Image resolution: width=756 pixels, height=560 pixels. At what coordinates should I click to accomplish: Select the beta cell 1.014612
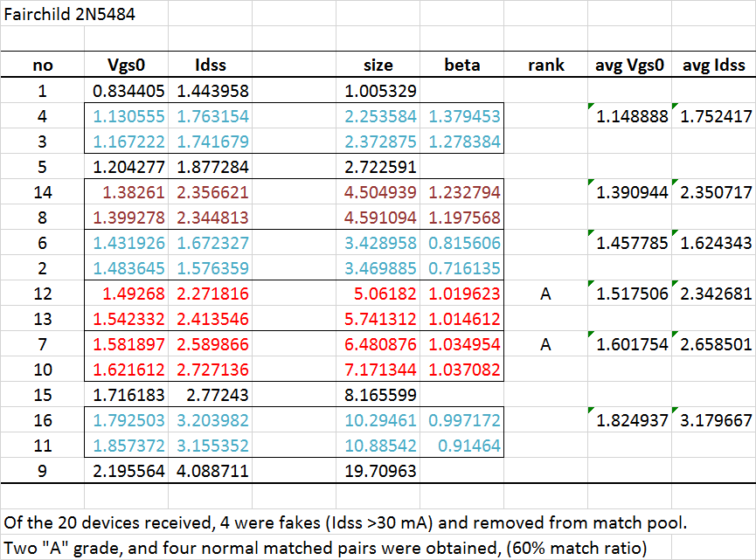pos(461,319)
